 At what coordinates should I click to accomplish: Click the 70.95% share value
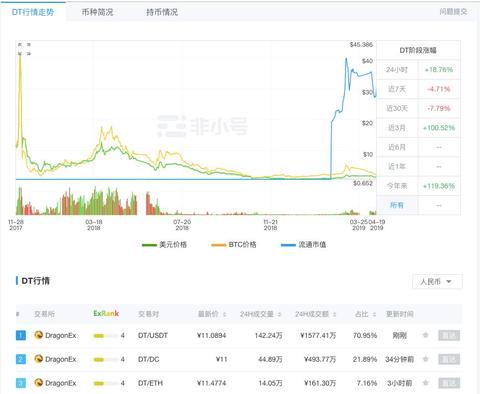365,335
